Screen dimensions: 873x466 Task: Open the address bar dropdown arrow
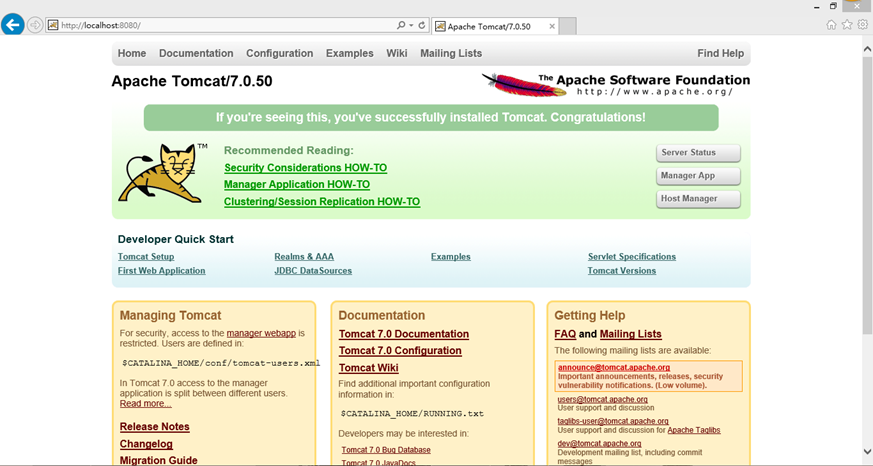point(411,26)
